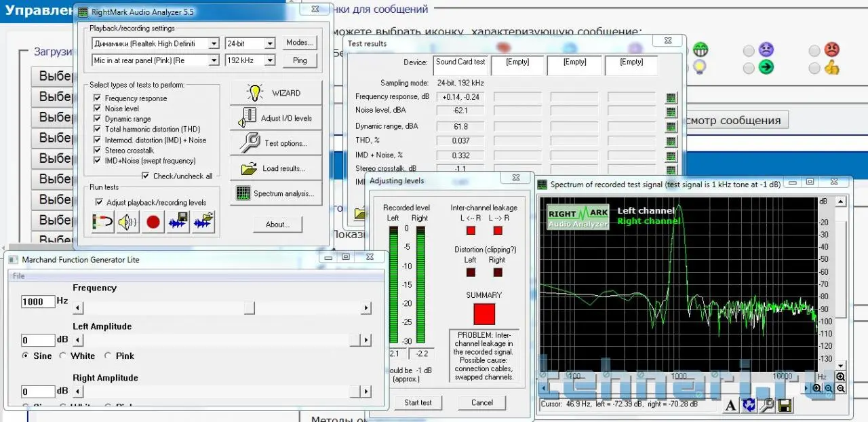Toggle Intermod. distortion (IMD) + Noise checkbox

click(x=98, y=140)
